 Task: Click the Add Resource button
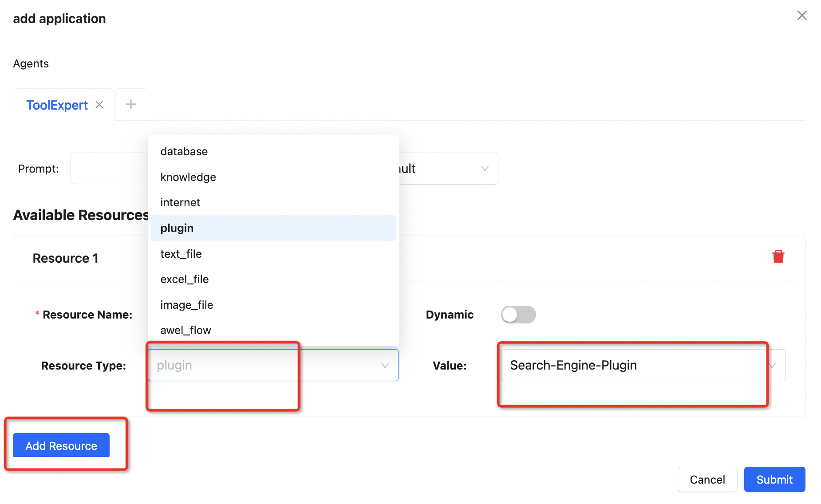coord(61,445)
